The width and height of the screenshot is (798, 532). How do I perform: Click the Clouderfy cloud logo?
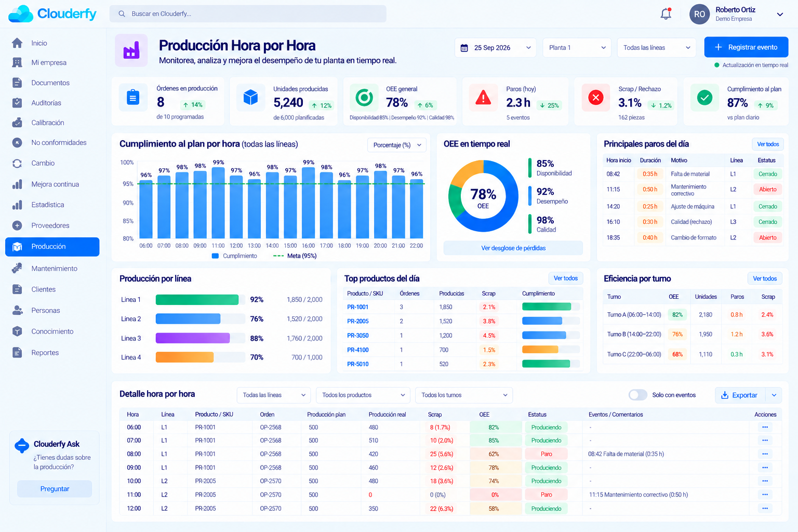click(x=21, y=14)
